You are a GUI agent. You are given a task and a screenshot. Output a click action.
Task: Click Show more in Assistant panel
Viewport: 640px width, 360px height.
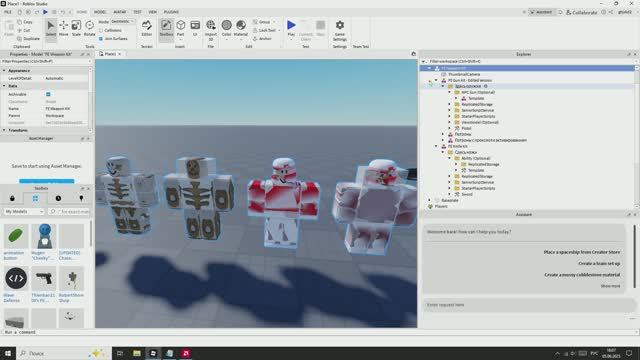[x=610, y=286]
